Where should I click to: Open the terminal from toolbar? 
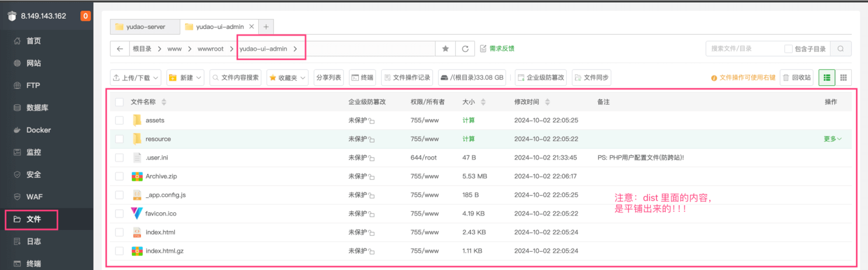[362, 78]
